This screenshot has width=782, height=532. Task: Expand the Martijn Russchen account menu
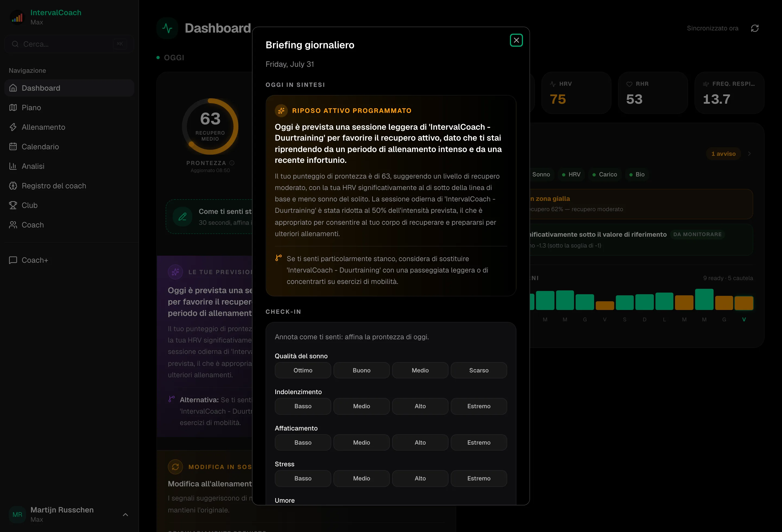(x=125, y=515)
